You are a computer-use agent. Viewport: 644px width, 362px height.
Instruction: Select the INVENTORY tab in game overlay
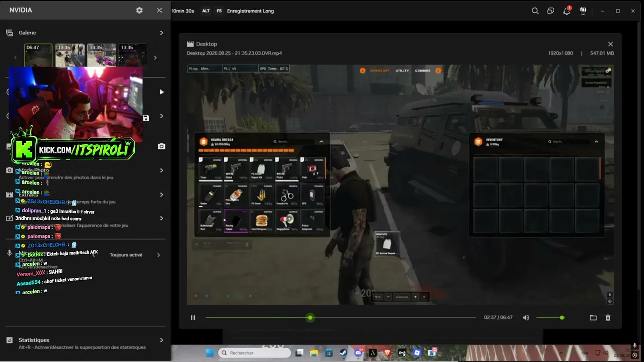(380, 71)
